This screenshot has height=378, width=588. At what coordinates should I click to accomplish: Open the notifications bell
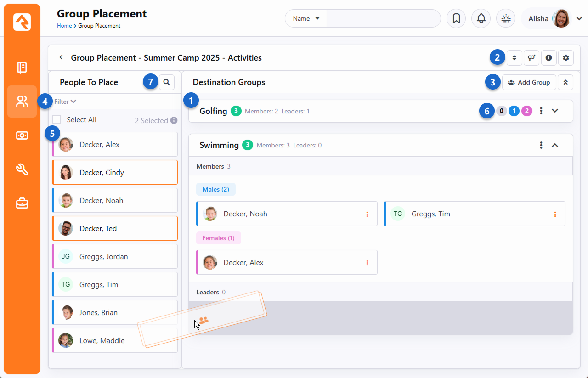click(481, 18)
